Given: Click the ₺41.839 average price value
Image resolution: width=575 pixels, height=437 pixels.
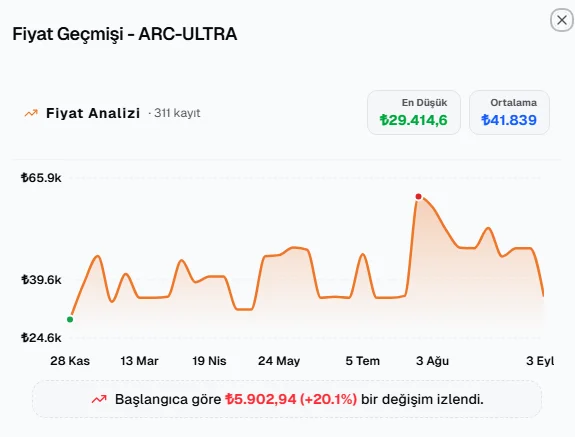Looking at the screenshot, I should pyautogui.click(x=509, y=120).
